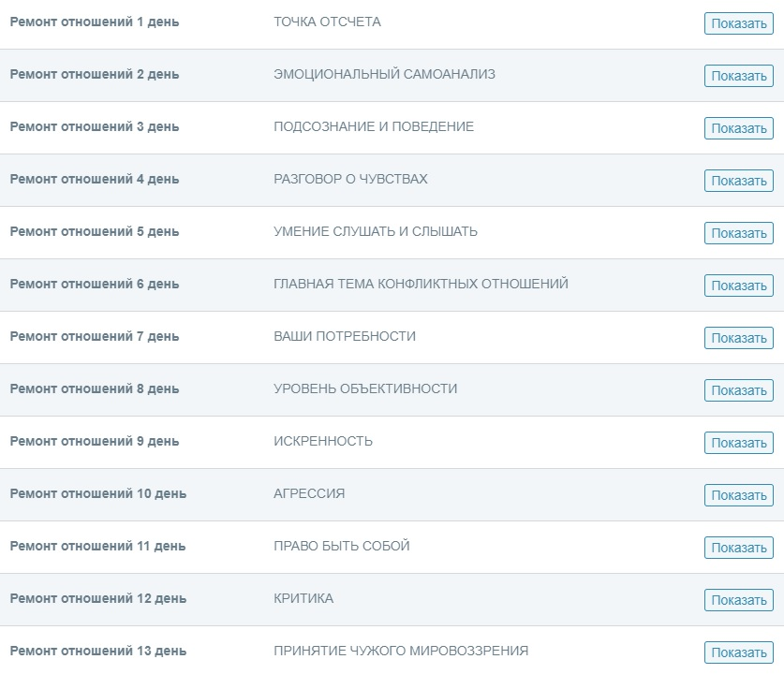The width and height of the screenshot is (784, 674).
Task: Show day 2 ЭМОЦИОНАЛЬНЫЙ САМОАНАЛИЗ lesson
Action: (738, 76)
